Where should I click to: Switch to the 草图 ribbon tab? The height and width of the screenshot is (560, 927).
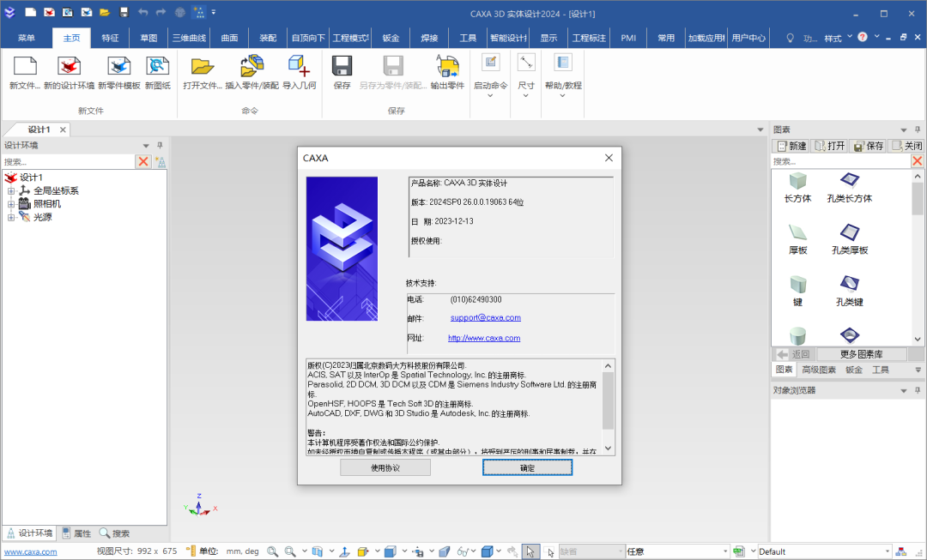tap(148, 38)
